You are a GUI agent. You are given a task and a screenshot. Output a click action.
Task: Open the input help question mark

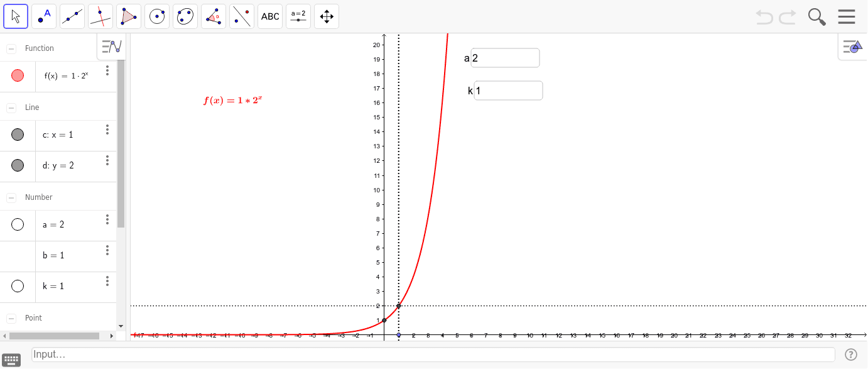pos(851,355)
